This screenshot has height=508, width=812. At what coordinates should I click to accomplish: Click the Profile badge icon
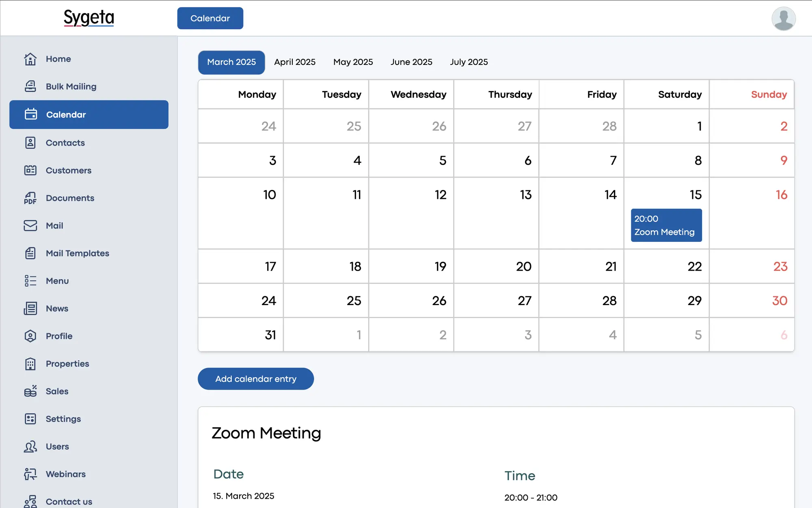(30, 336)
